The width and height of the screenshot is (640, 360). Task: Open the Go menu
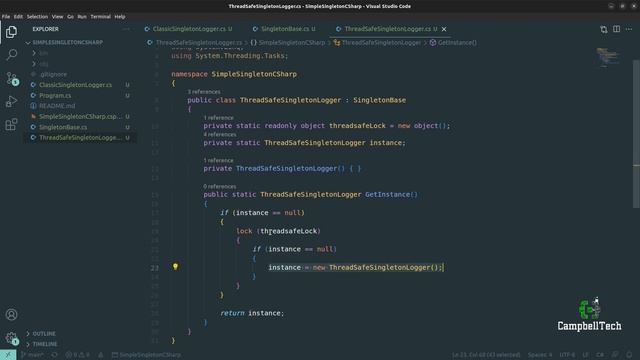click(71, 17)
